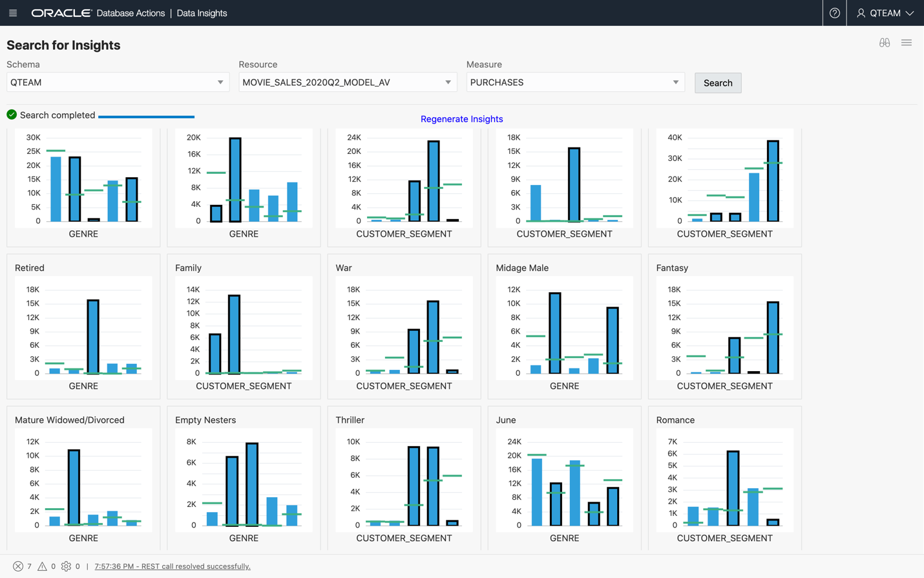The width and height of the screenshot is (924, 578).
Task: Expand the Schema dropdown showing QTEAM
Action: pos(220,82)
